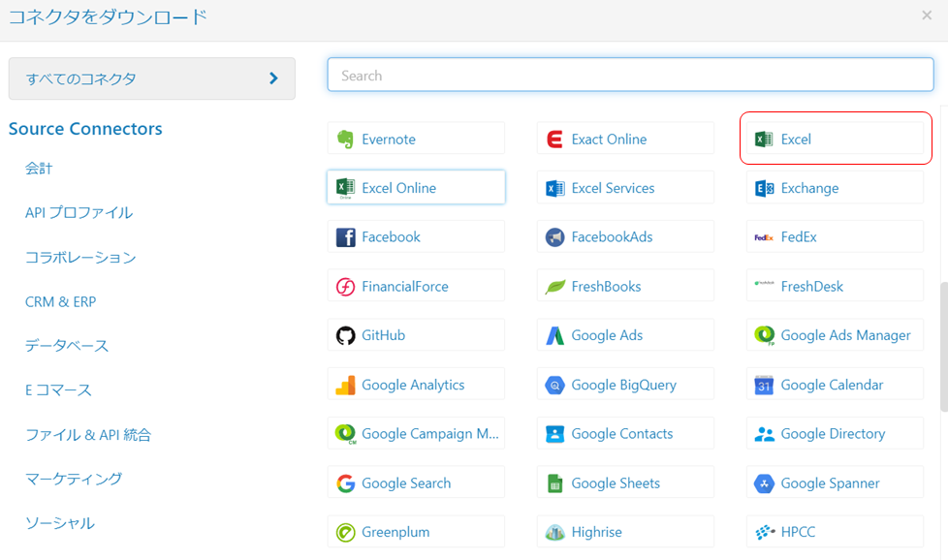Select the Greenplum connector label
Screen dimensions: 948x560
tap(395, 532)
